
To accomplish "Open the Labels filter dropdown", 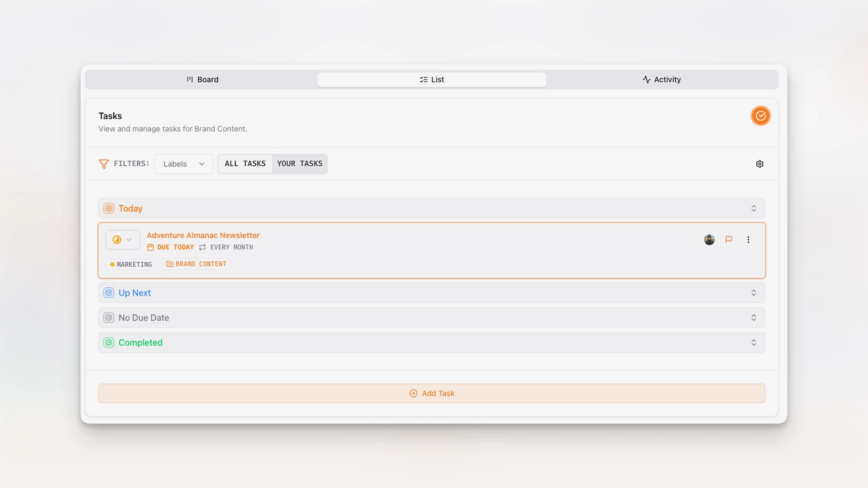I will tap(184, 164).
